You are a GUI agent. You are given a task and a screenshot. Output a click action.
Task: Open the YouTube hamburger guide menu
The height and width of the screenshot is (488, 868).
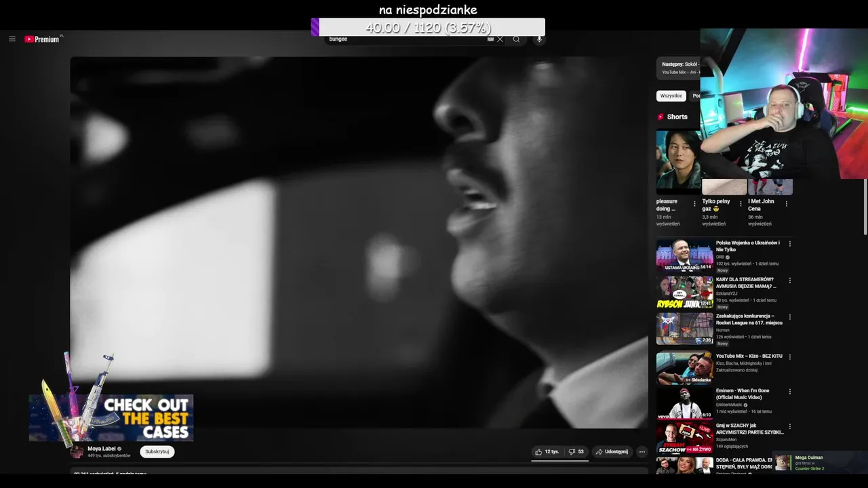12,39
